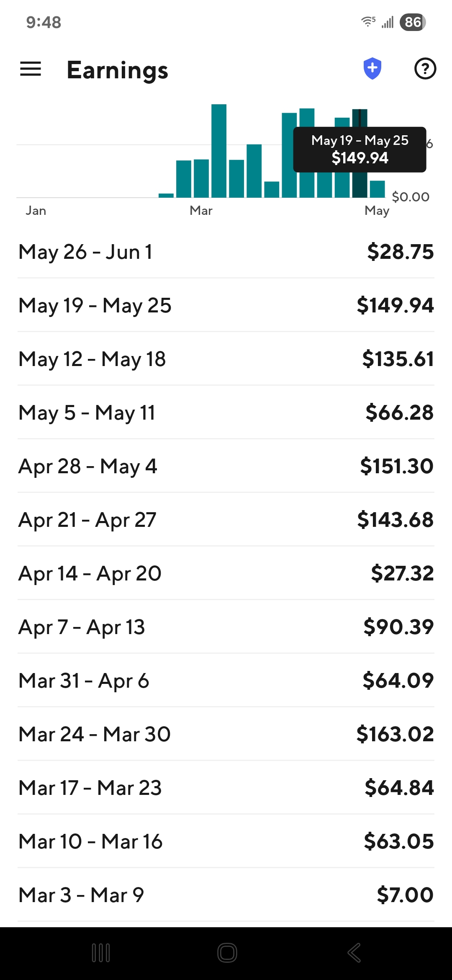This screenshot has height=980, width=452.
Task: Open Android recent apps button
Action: [101, 953]
